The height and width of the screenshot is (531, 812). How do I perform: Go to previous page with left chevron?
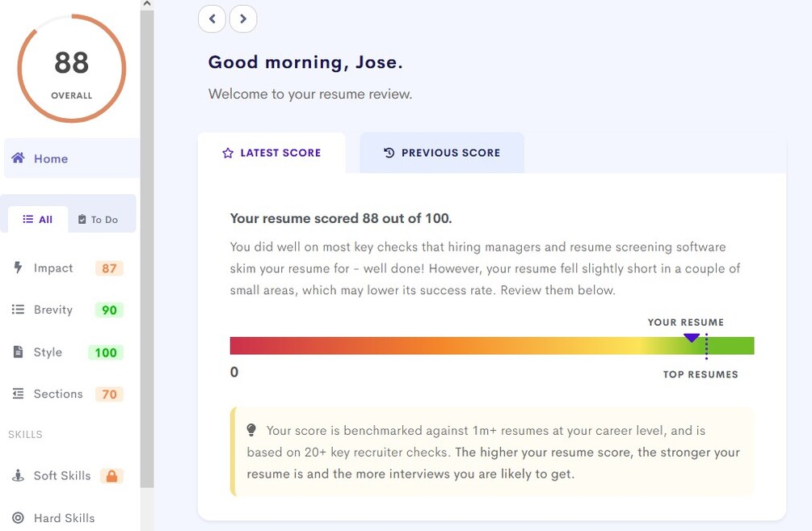212,19
